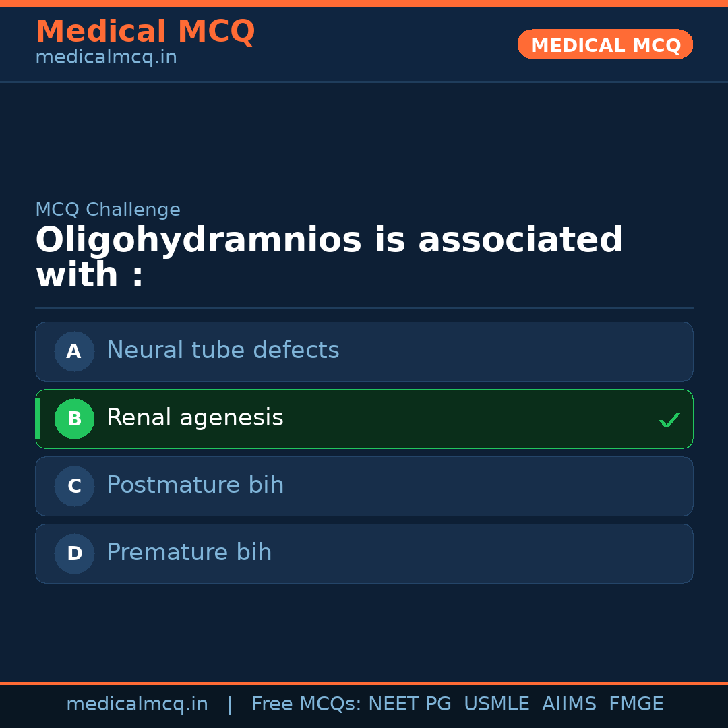Viewport: 728px width, 728px height.
Task: Select the C badge icon
Action: pyautogui.click(x=74, y=486)
